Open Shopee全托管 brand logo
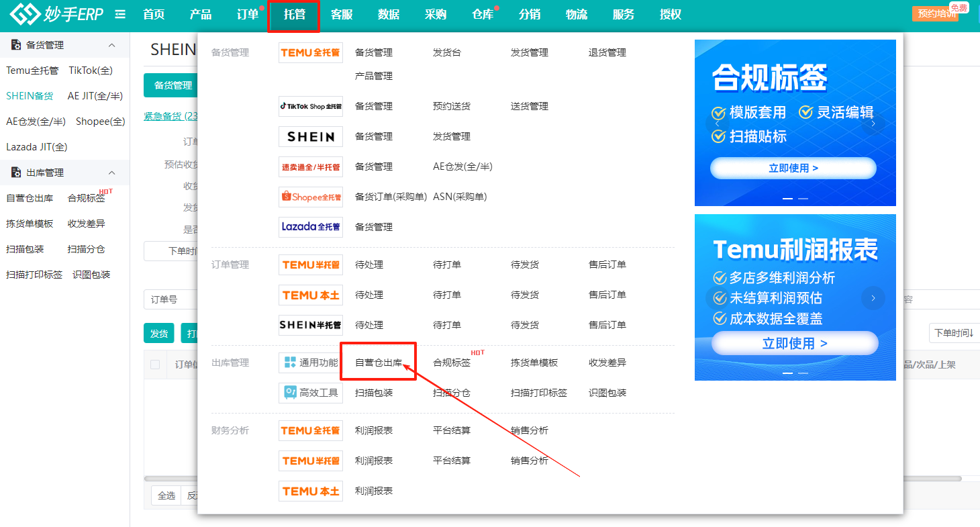 (x=311, y=197)
